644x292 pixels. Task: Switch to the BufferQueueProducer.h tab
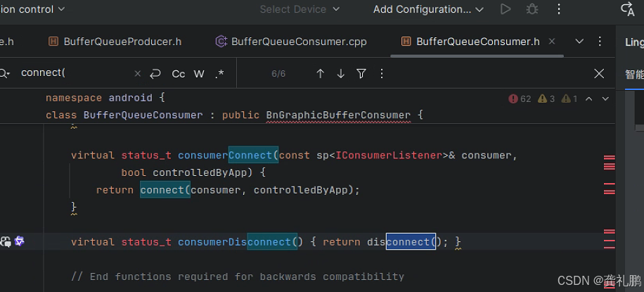[122, 42]
